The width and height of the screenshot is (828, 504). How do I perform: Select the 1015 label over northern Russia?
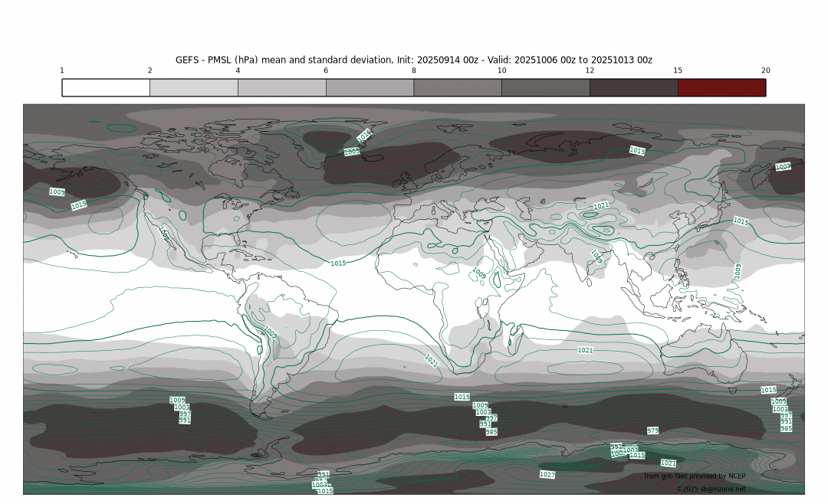637,150
